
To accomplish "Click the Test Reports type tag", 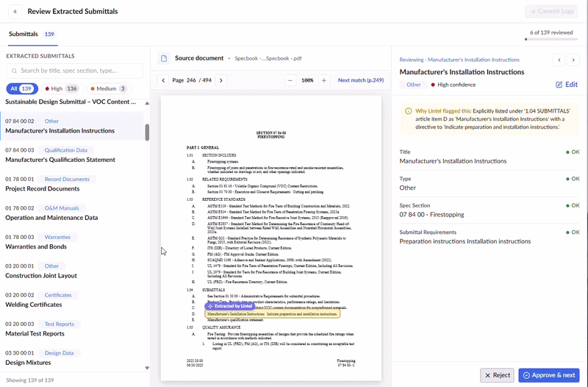I will [x=60, y=324].
